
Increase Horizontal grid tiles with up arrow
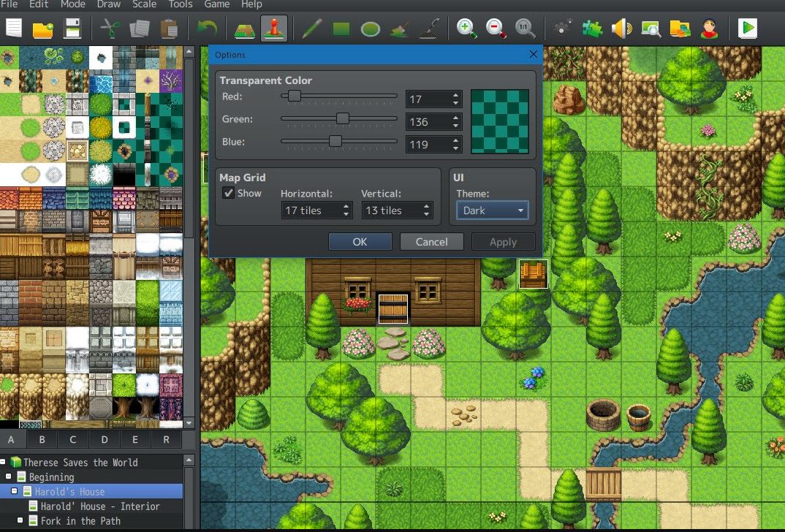[346, 205]
